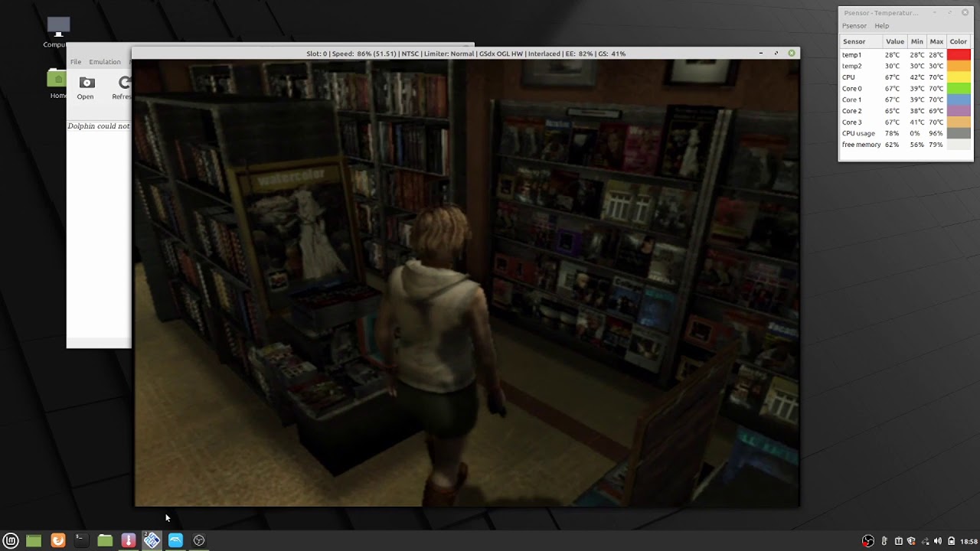Click the blue Core 1 color swatch
Viewport: 980px width, 551px height.
pos(959,99)
